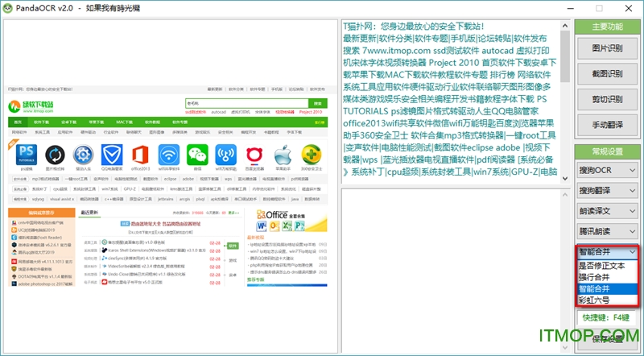Select the 强行合并 list option
The height and width of the screenshot is (356, 644).
pyautogui.click(x=608, y=277)
